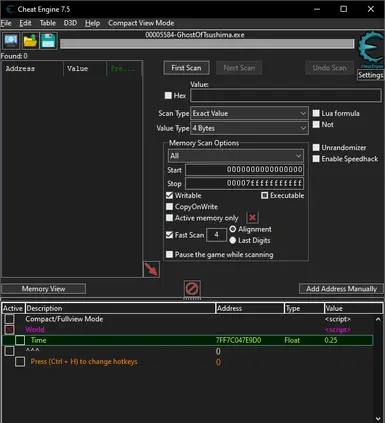Uncheck the Writable checkbox
This screenshot has height=423, width=385.
point(169,195)
